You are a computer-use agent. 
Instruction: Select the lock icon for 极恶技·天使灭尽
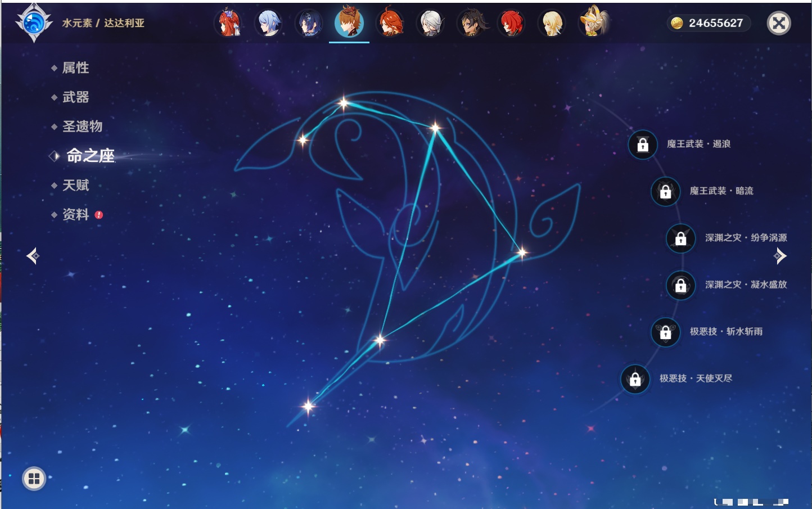tap(635, 379)
